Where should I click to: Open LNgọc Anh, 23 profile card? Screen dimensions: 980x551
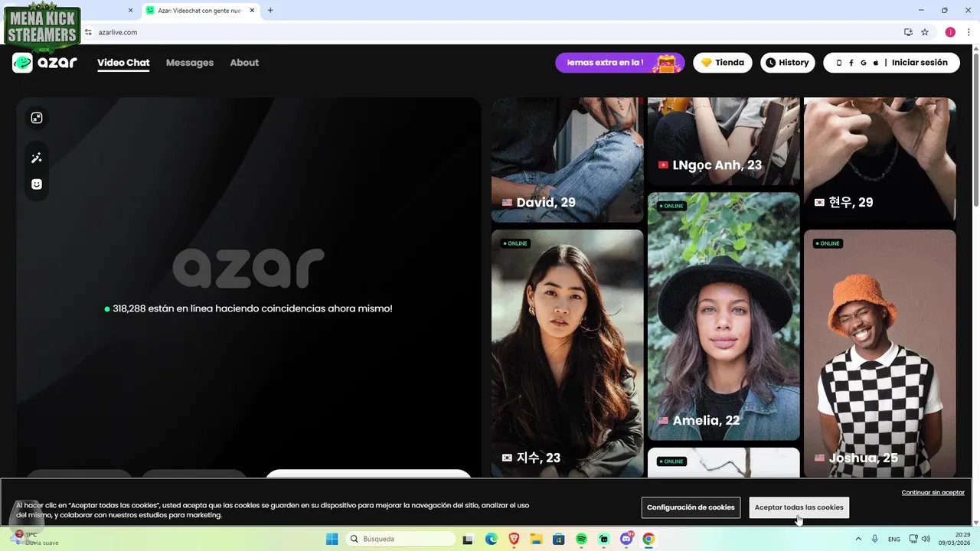pos(724,141)
